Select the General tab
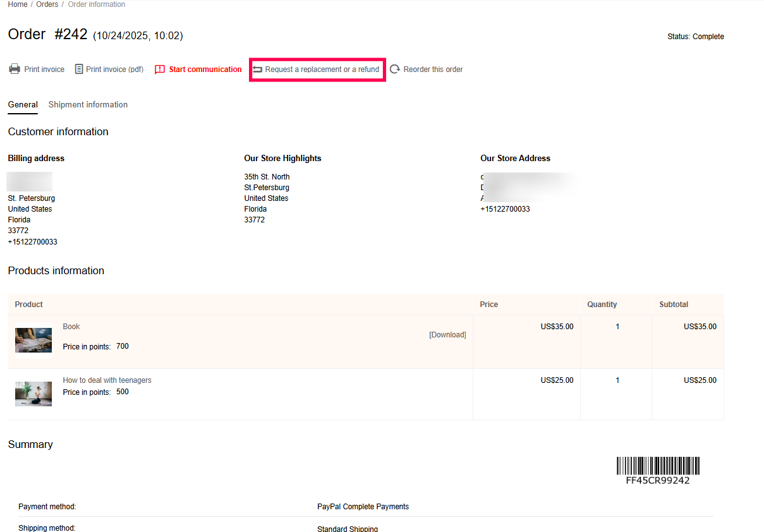Screen dimensions: 764x532 [x=23, y=105]
